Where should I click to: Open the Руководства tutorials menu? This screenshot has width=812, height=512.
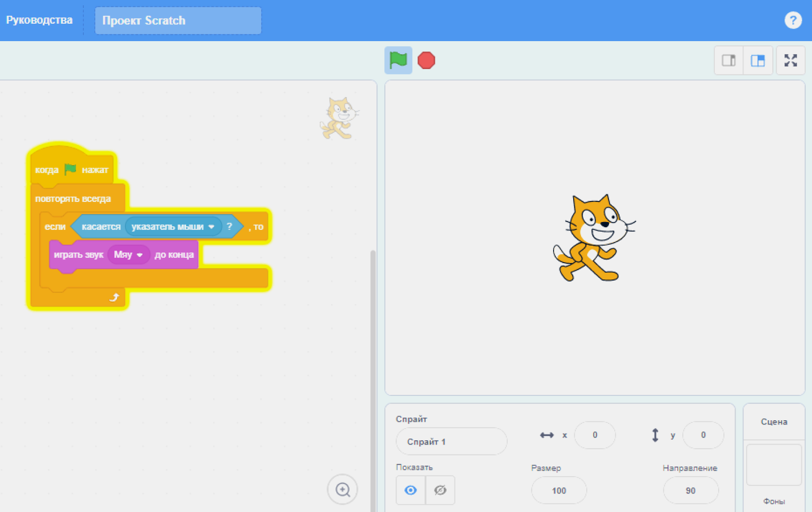(39, 20)
